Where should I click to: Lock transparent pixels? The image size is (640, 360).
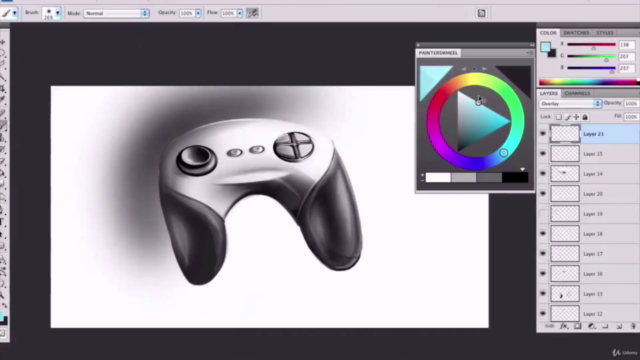click(x=559, y=117)
